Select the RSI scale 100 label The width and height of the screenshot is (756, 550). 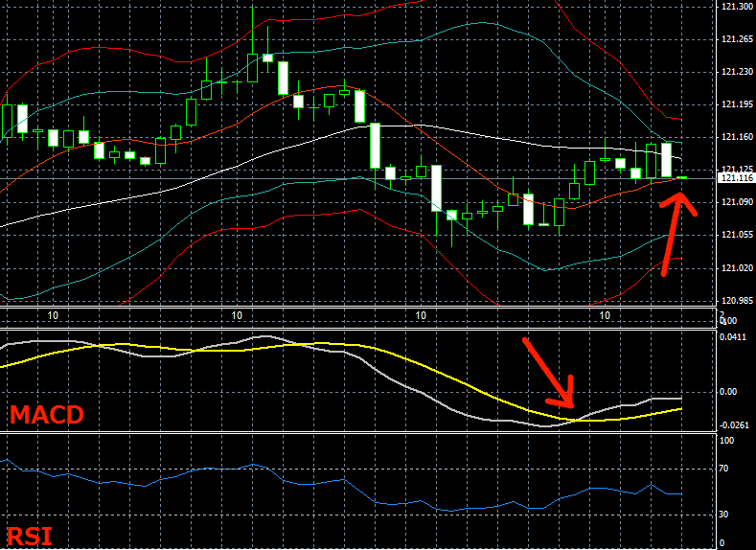click(x=726, y=441)
